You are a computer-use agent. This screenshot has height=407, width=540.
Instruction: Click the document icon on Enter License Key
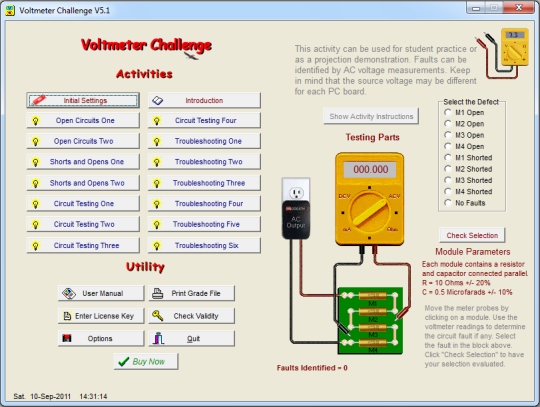click(67, 316)
